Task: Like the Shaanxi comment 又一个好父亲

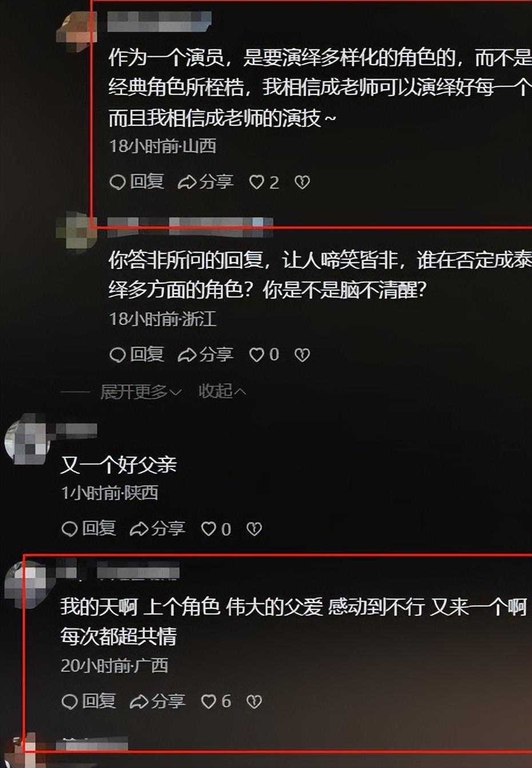Action: point(216,529)
